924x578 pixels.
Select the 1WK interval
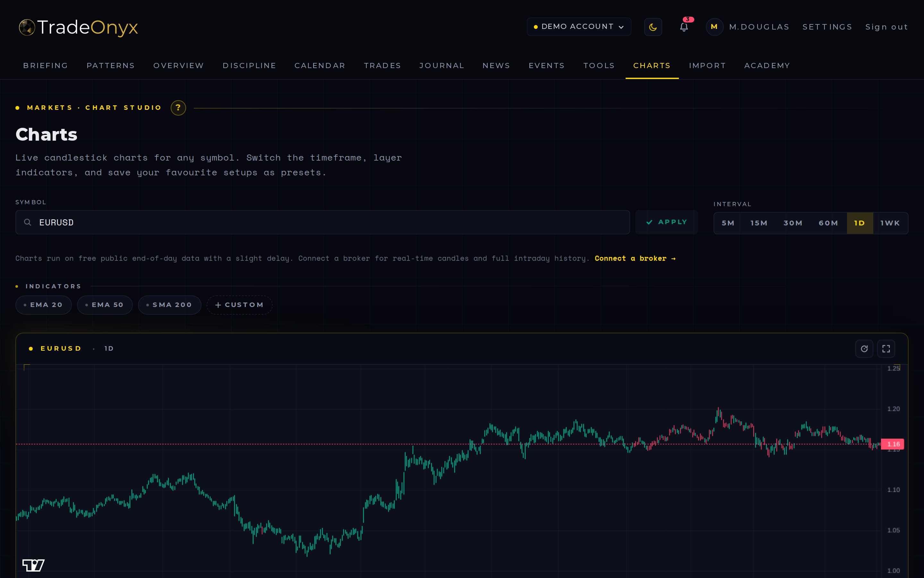tap(890, 223)
